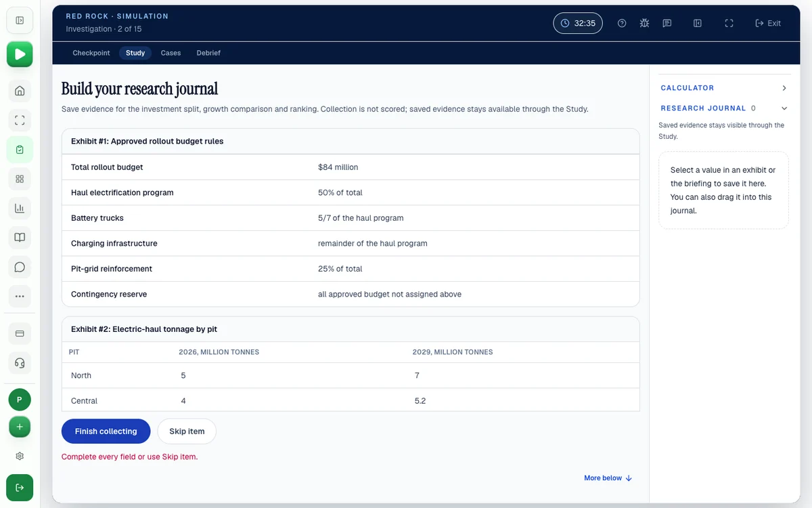This screenshot has height=508, width=812.
Task: Enter fullscreen using the header icon
Action: pyautogui.click(x=729, y=23)
